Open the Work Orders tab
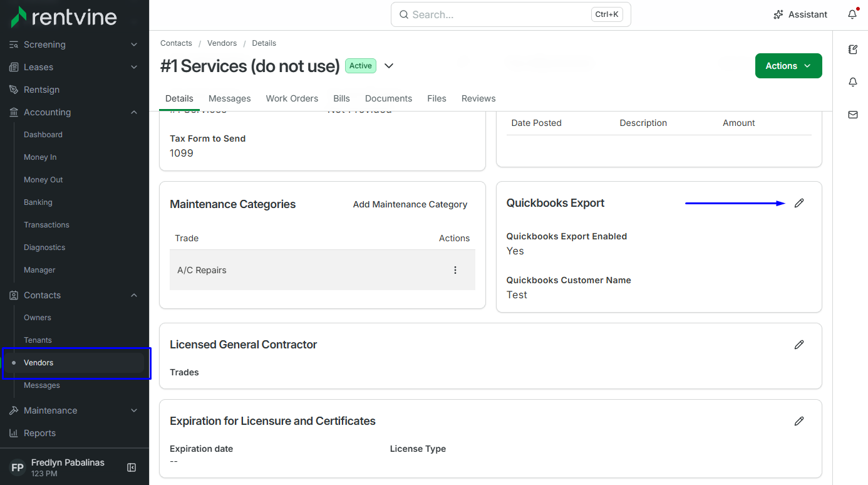This screenshot has height=485, width=868. [x=292, y=98]
